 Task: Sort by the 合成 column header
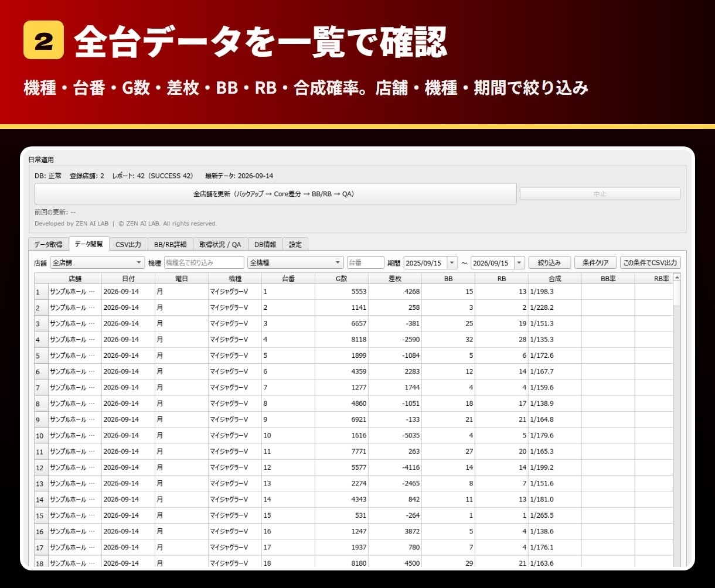[555, 279]
